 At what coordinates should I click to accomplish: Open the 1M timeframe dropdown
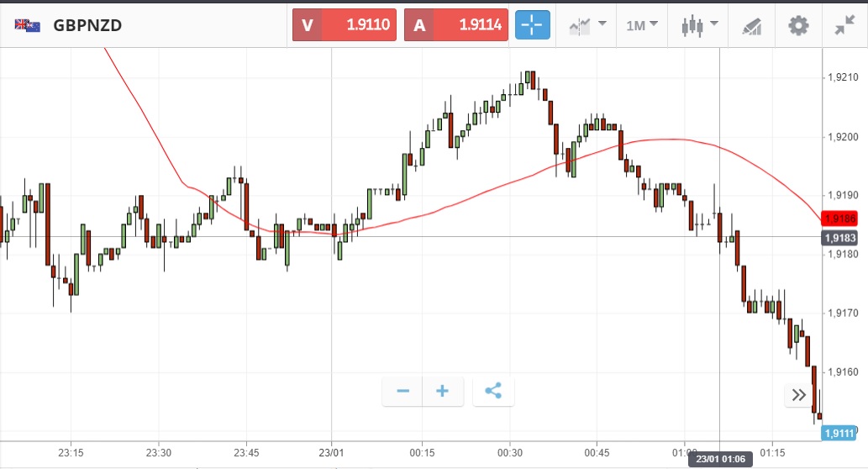pyautogui.click(x=642, y=25)
